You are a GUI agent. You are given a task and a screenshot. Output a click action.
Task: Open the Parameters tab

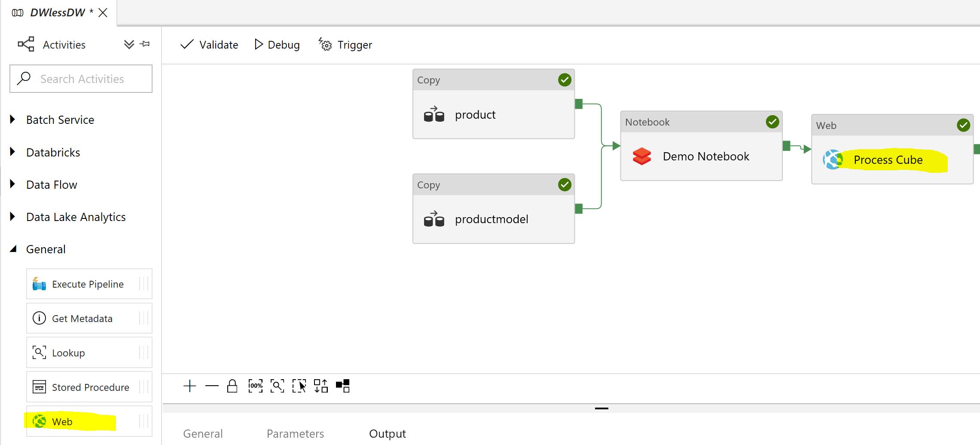tap(295, 433)
